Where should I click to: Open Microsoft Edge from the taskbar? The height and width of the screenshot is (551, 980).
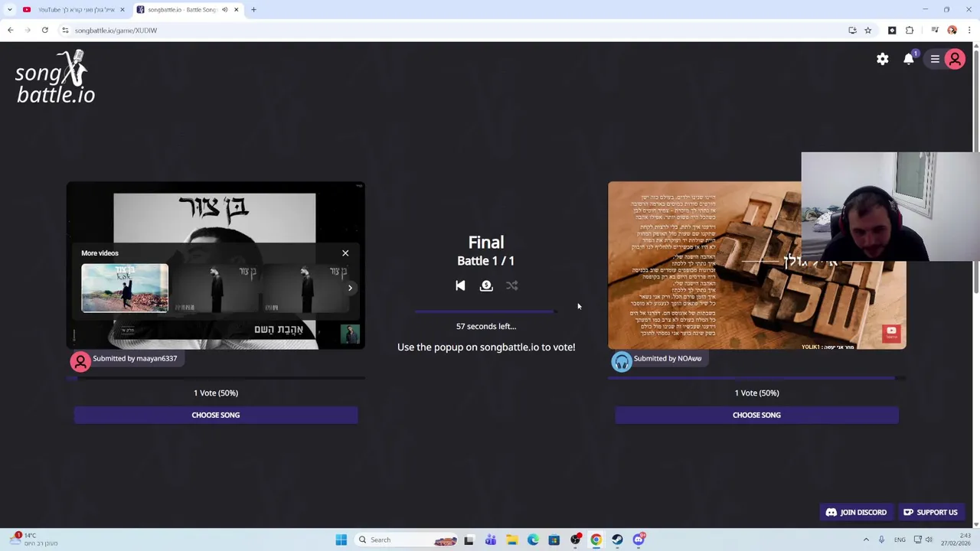(x=533, y=540)
